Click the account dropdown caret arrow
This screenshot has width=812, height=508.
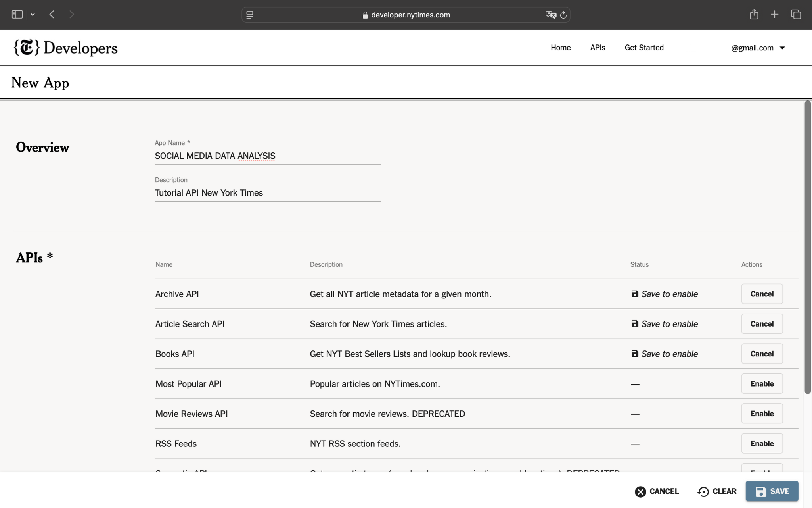[782, 48]
